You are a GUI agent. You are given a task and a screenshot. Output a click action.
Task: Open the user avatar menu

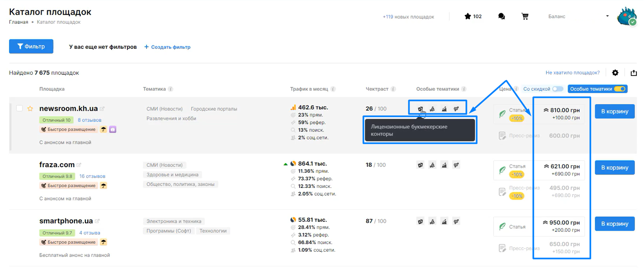[626, 17]
